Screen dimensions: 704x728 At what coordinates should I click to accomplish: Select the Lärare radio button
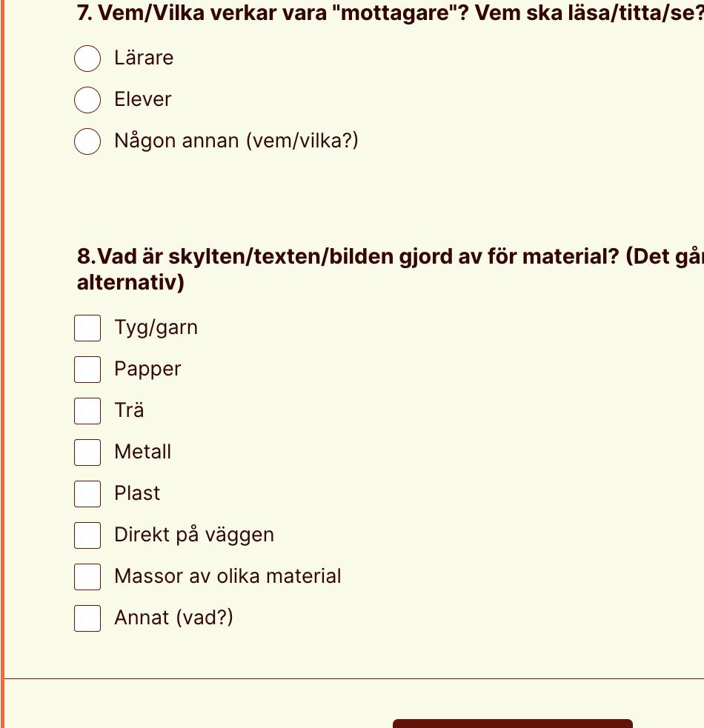(x=87, y=59)
